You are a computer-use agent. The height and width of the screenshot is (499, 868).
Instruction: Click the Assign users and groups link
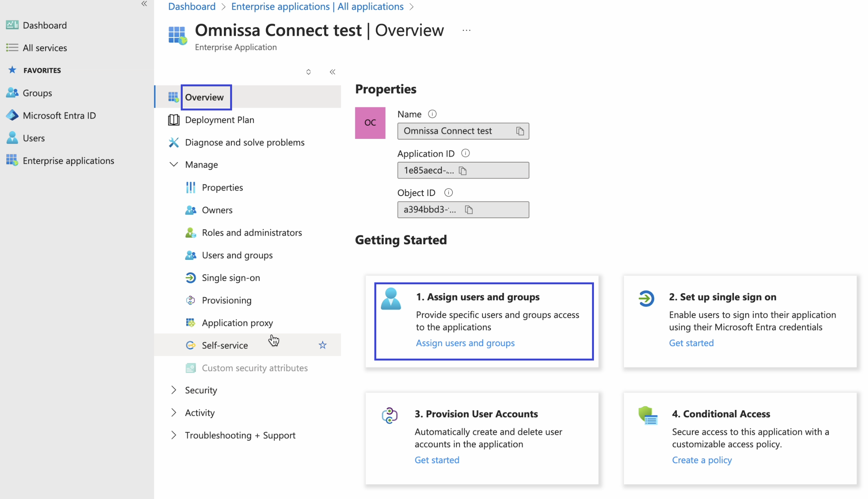tap(465, 343)
